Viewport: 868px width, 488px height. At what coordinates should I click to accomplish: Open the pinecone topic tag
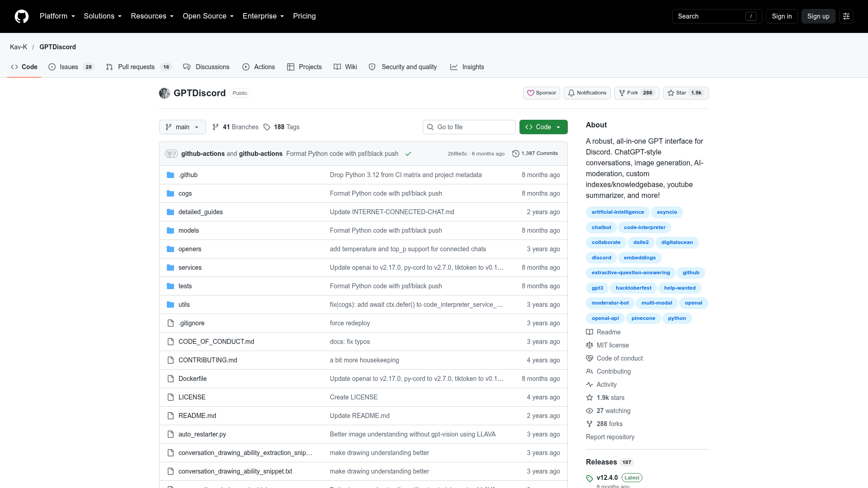[x=643, y=319]
